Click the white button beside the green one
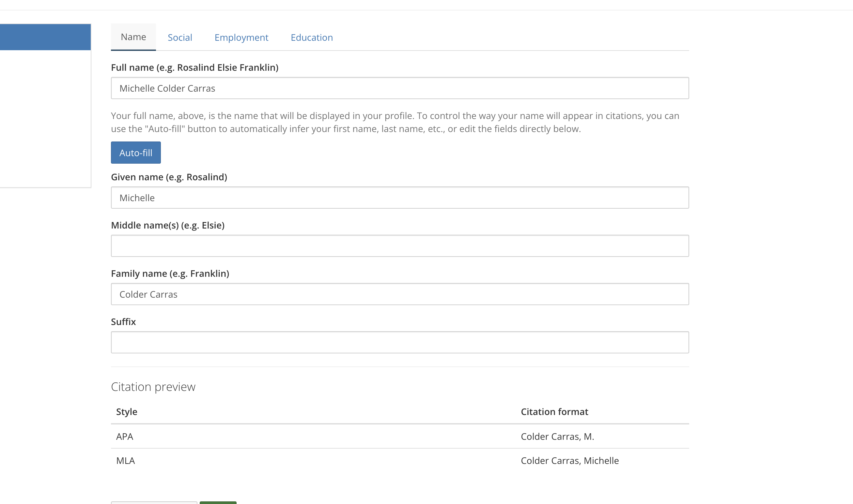 point(154,502)
